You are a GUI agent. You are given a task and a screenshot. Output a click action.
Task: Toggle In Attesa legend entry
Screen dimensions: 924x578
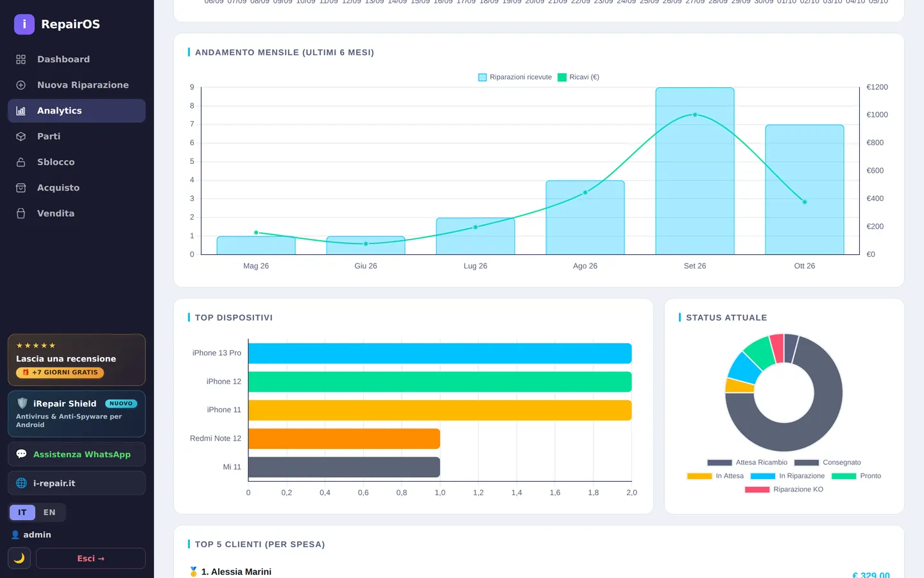(x=715, y=476)
